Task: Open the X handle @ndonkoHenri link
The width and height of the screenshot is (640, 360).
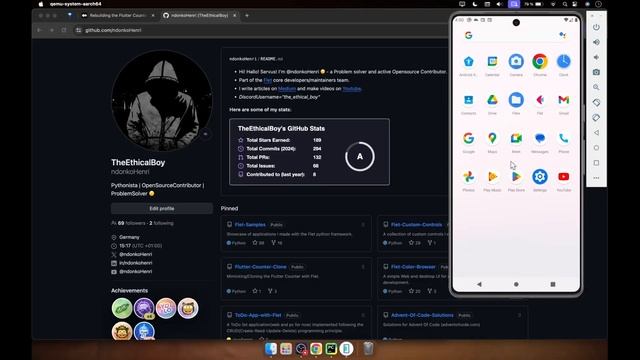Action: point(136,254)
